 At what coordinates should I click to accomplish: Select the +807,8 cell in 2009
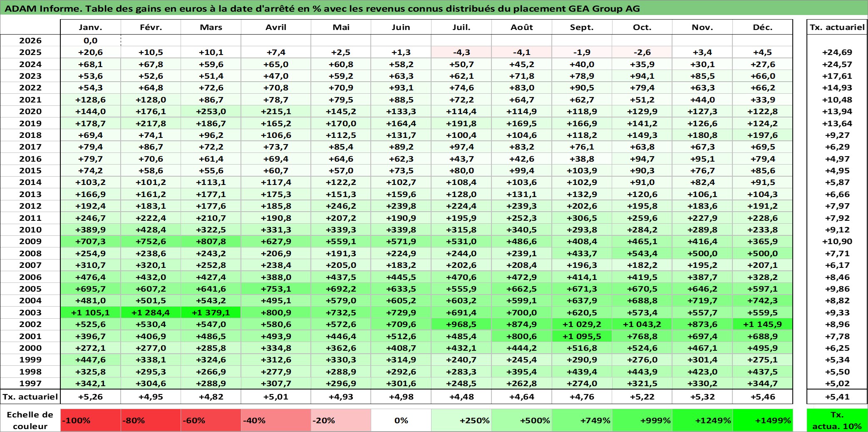[x=211, y=241]
